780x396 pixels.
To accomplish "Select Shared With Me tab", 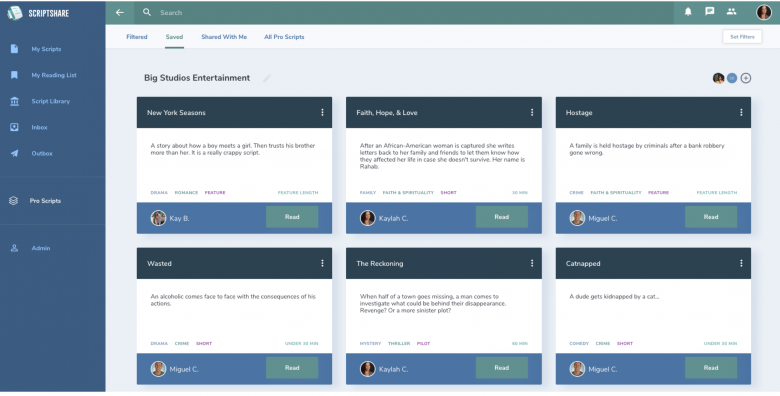I will point(224,37).
